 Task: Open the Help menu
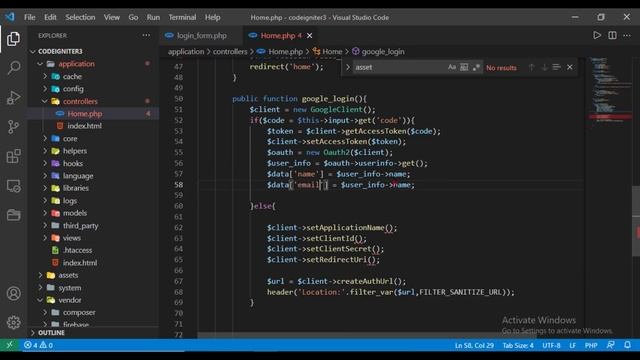[212, 17]
